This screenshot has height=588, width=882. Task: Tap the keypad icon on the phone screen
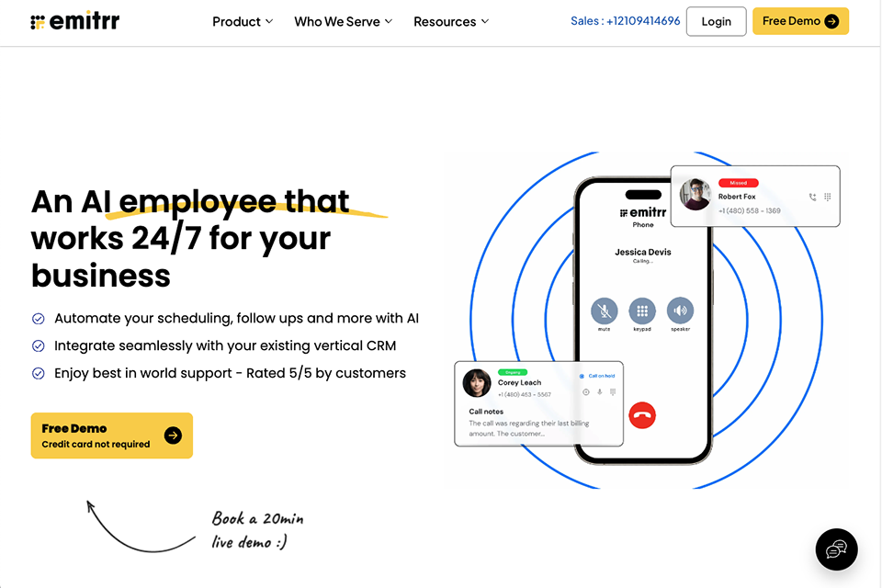(x=642, y=310)
